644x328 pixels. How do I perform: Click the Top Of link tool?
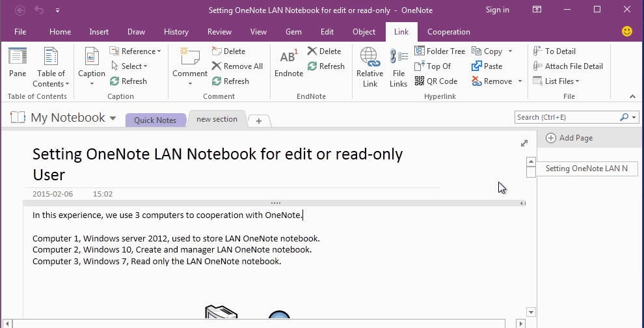[x=433, y=66]
